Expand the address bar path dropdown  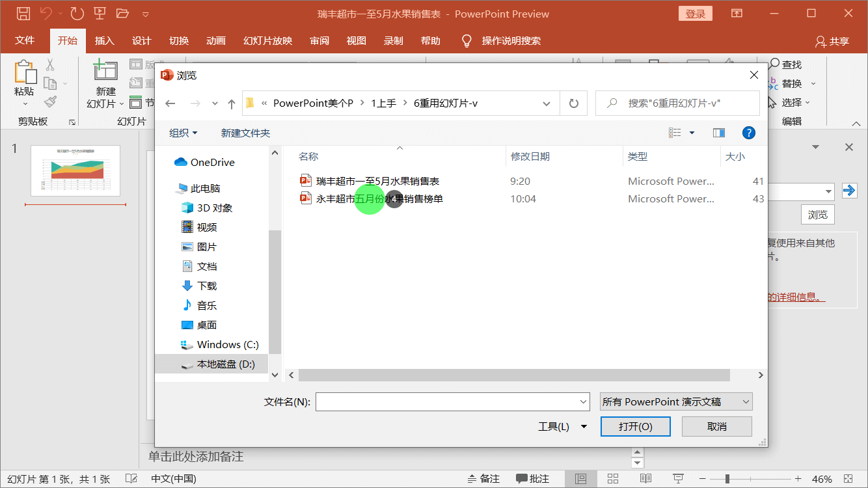tap(547, 103)
